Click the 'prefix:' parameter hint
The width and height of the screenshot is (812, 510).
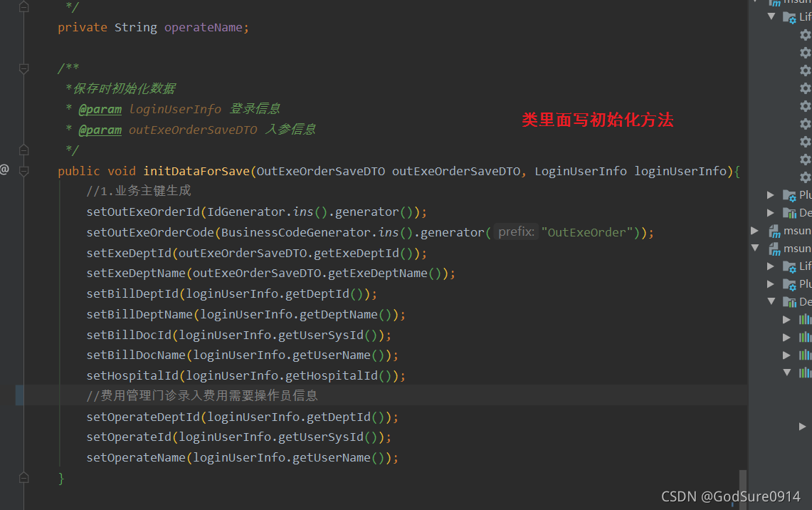516,231
